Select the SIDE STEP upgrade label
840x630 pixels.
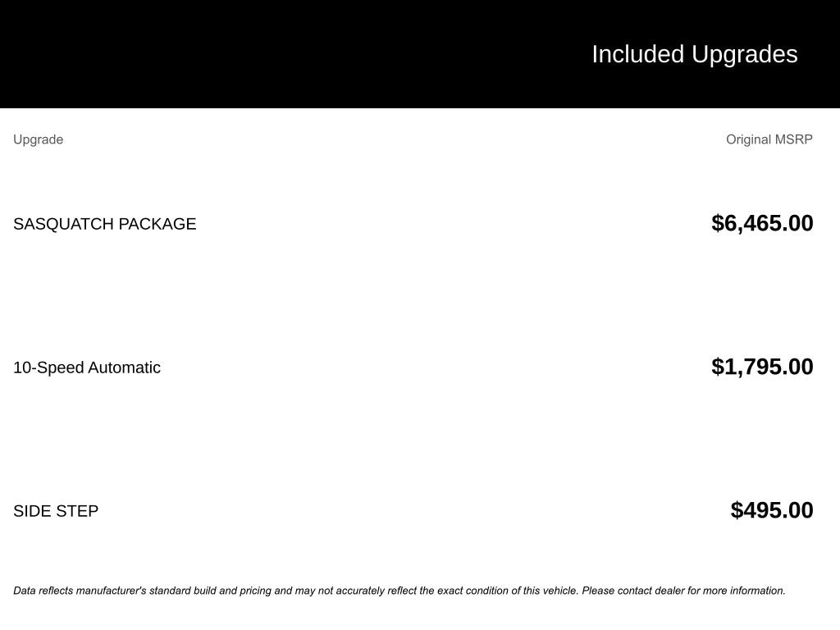pyautogui.click(x=56, y=511)
